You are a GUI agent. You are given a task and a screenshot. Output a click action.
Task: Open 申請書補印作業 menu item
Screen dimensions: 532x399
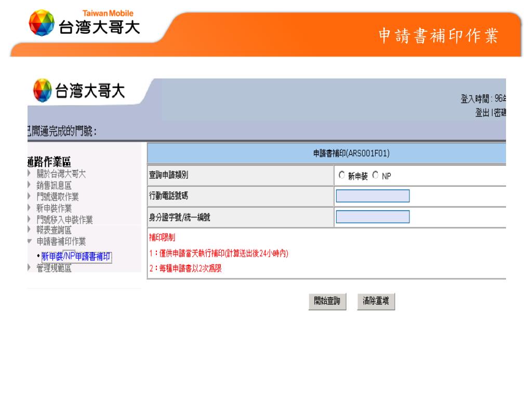61,242
